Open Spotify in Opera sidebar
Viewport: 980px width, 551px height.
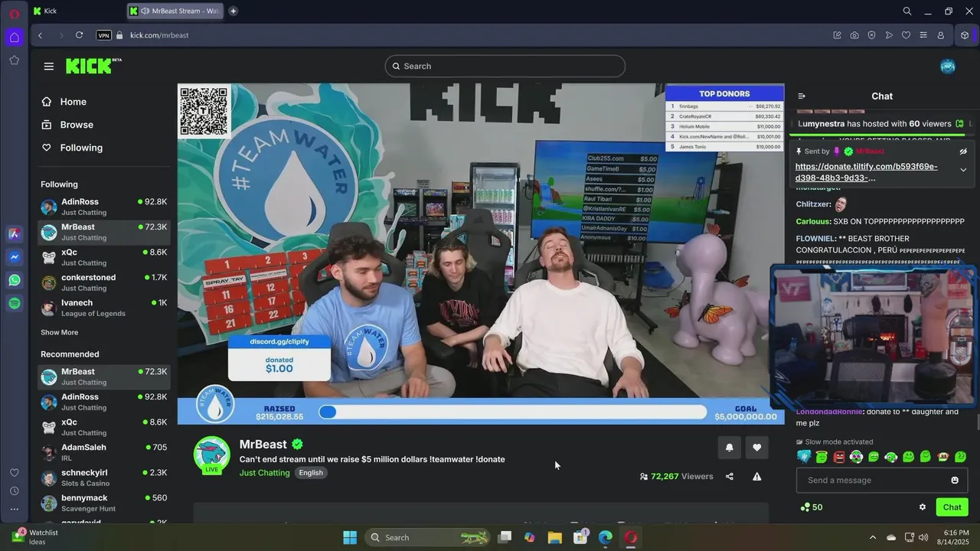point(15,303)
